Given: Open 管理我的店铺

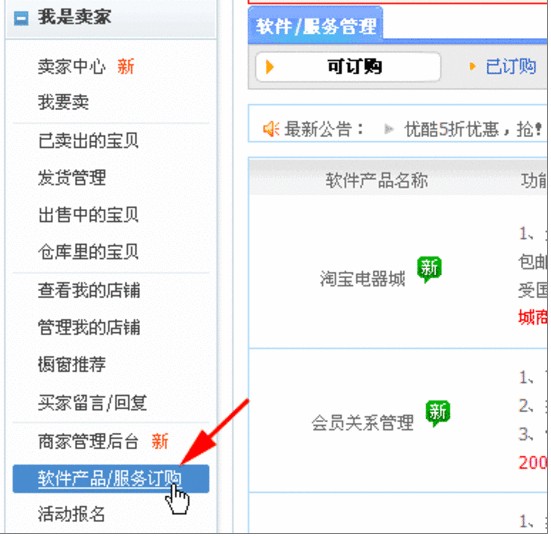Looking at the screenshot, I should coord(89,327).
